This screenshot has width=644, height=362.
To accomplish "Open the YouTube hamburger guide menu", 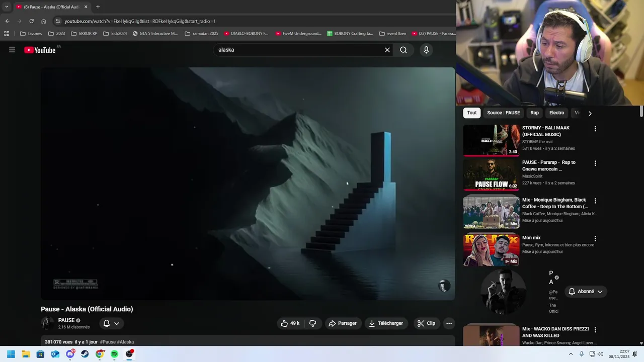I will [x=12, y=50].
